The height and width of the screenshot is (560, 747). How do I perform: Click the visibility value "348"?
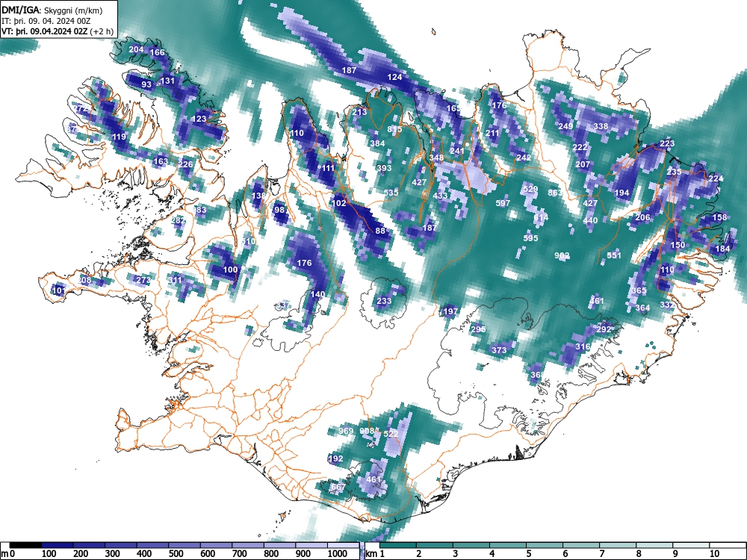point(436,158)
